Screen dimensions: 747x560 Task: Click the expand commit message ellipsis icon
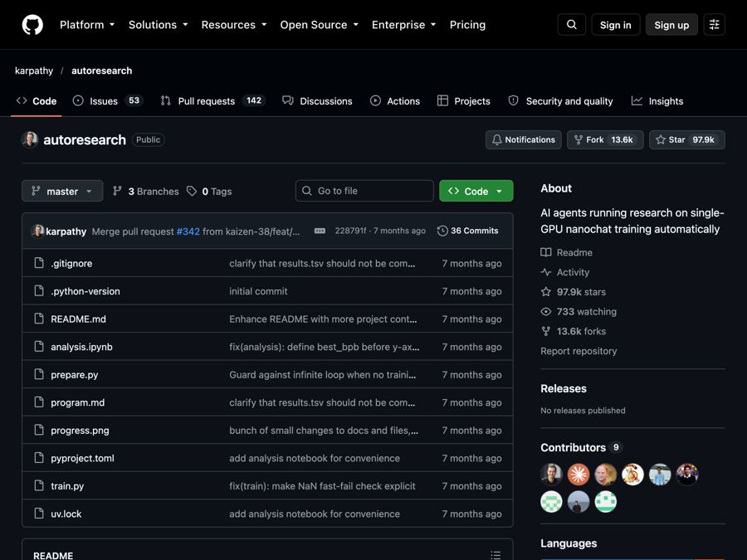320,231
